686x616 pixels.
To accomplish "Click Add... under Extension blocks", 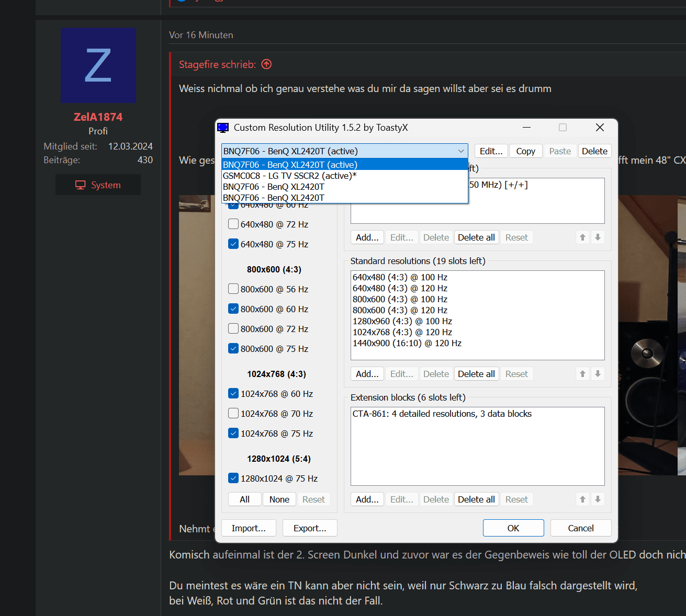I will 367,499.
